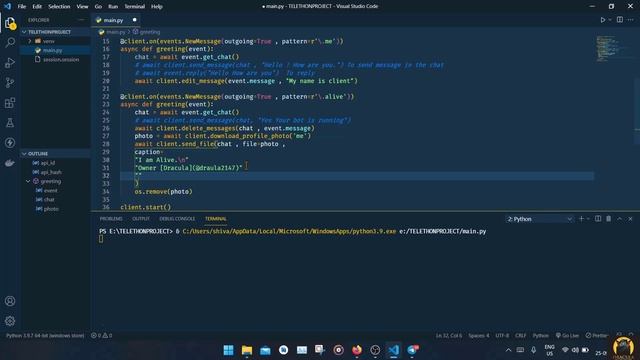Click the code minimap preview
Screen dimensions: 640x360
tap(608, 49)
